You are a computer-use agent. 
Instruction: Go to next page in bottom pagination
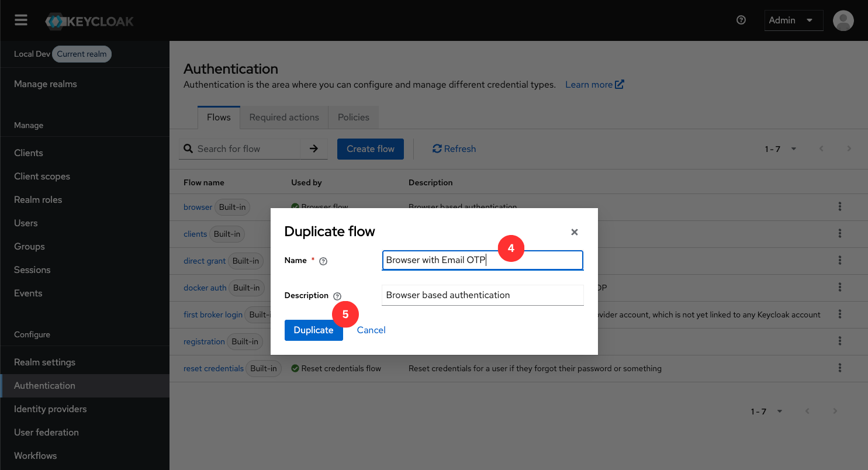[x=835, y=411]
